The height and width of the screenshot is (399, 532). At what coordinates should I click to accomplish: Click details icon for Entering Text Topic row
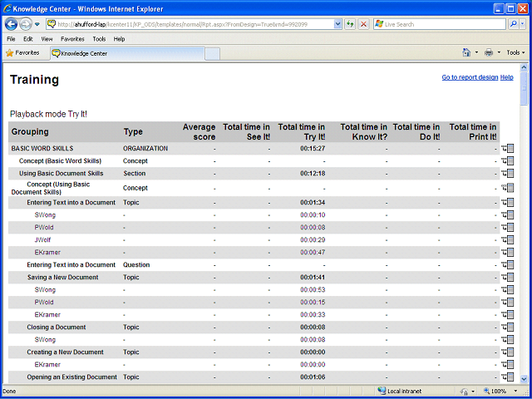coord(508,203)
